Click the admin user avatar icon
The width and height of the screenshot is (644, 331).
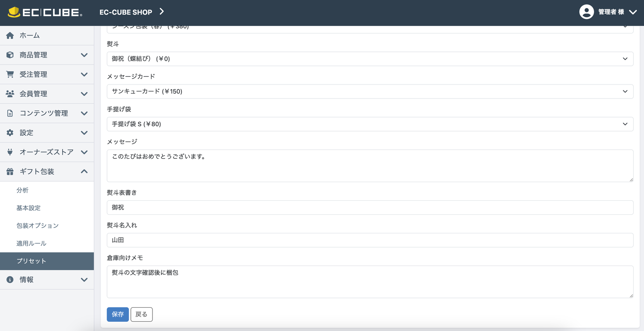click(586, 12)
